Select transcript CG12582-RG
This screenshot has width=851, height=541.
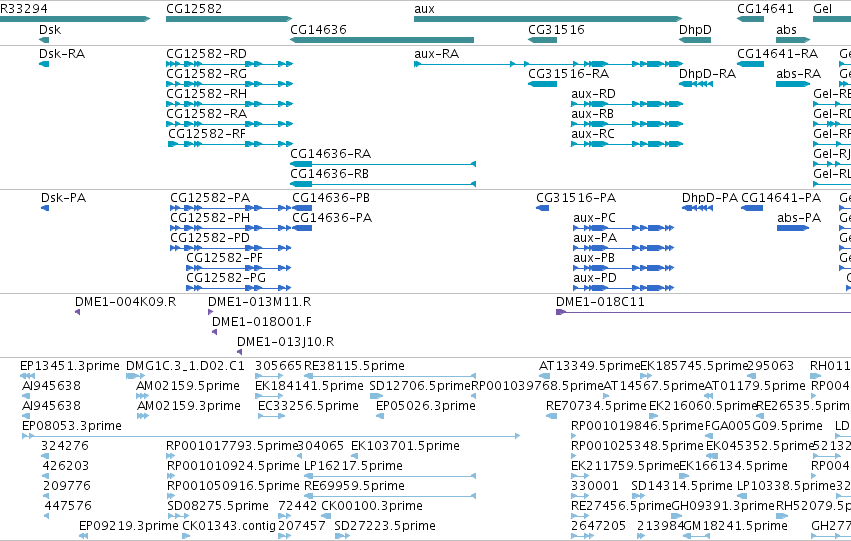206,74
